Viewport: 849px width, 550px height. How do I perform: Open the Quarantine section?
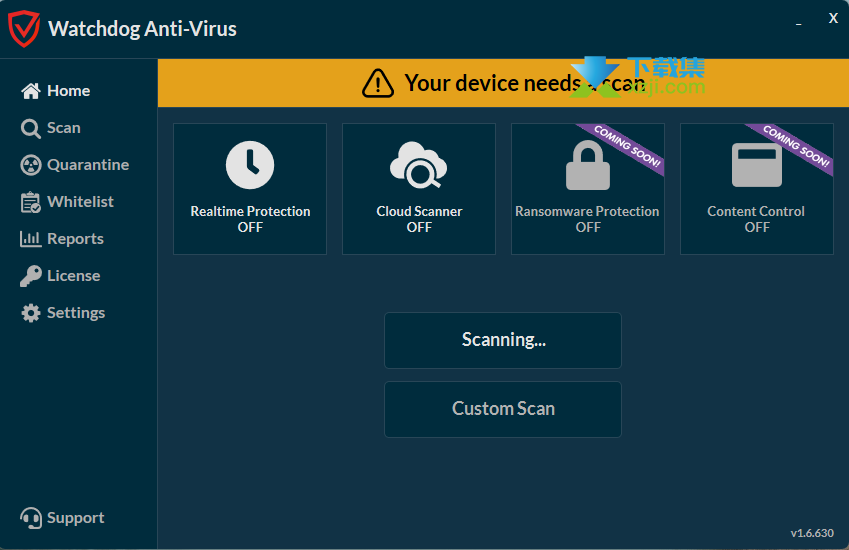click(x=88, y=165)
